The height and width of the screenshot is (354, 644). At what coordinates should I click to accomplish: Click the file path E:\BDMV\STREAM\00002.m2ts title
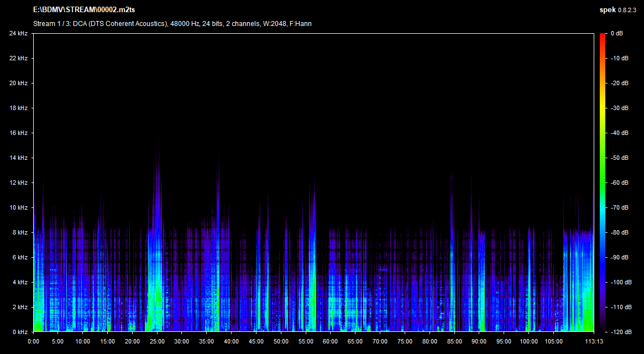coord(84,10)
